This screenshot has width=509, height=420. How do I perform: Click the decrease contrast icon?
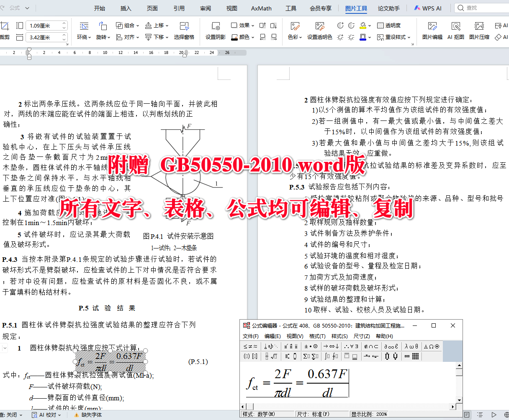point(351,26)
